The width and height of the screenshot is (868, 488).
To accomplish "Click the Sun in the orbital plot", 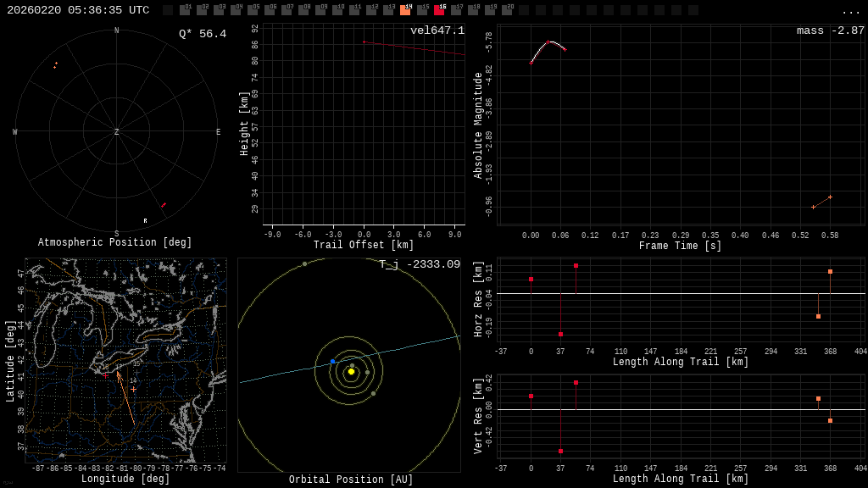I will click(351, 372).
